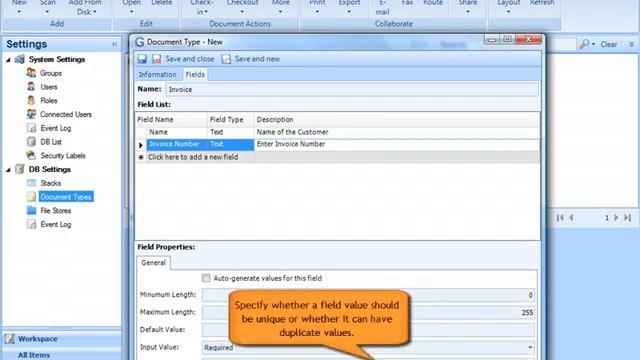Click the Refresh ribbon button
Screen dimensions: 640x360
coord(542,3)
